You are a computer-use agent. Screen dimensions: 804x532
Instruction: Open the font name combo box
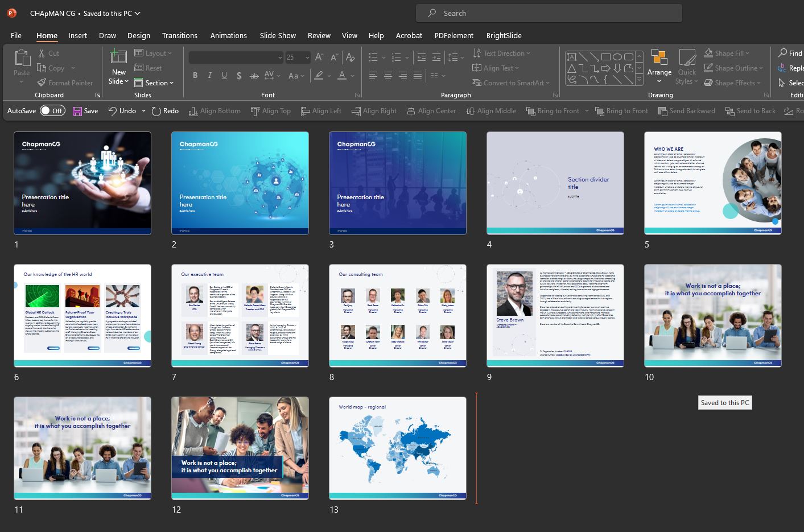click(236, 57)
